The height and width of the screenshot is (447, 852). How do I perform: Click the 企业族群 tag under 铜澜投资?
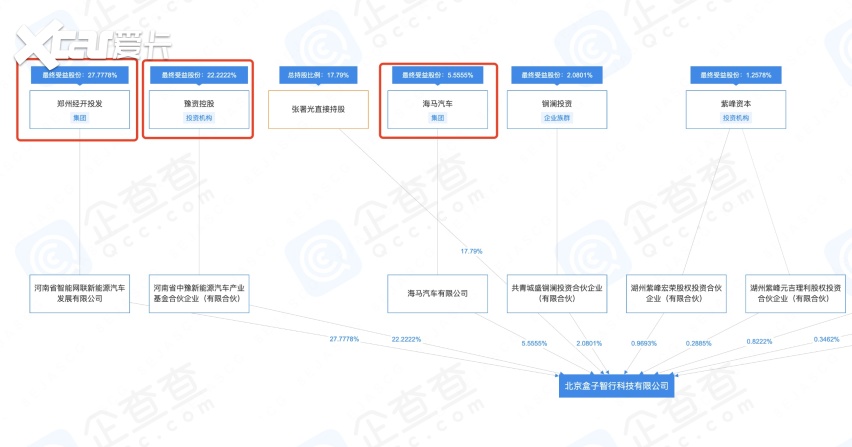tap(557, 118)
